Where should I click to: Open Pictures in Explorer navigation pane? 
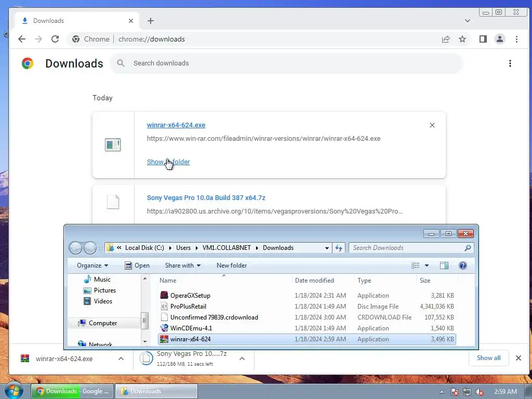click(x=100, y=290)
